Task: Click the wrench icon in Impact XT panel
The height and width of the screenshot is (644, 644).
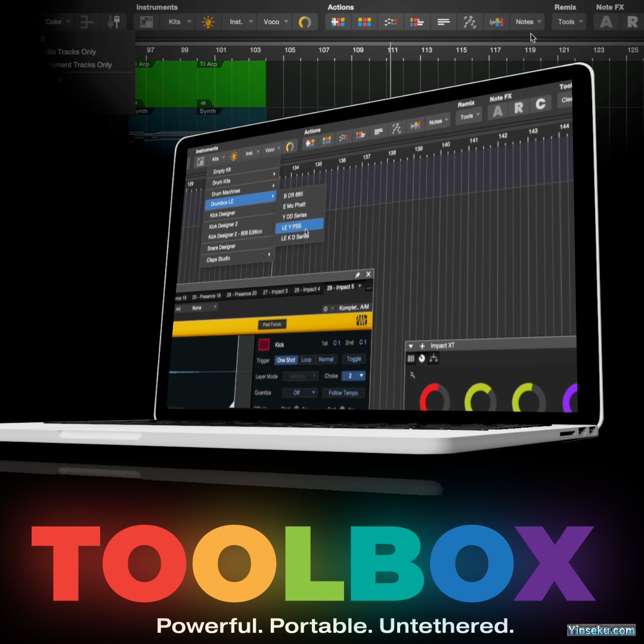Action: 412,374
